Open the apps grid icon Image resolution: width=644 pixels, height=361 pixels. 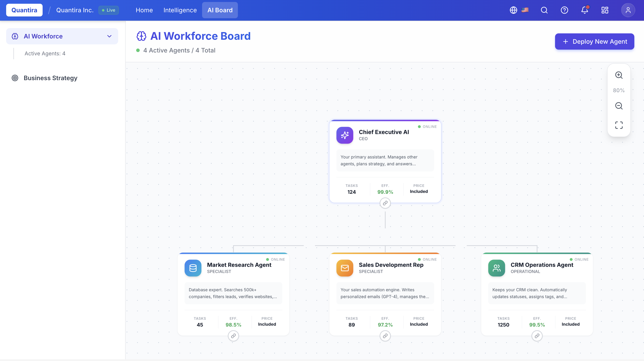(x=605, y=10)
